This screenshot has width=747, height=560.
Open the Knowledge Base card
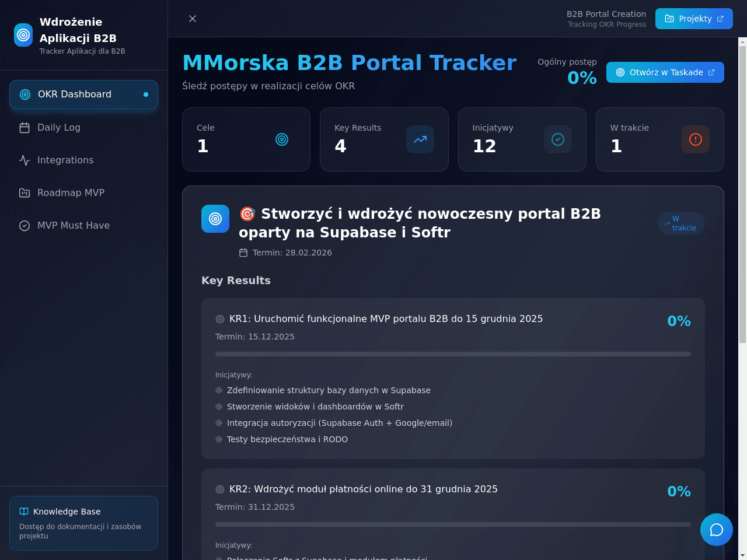click(83, 523)
